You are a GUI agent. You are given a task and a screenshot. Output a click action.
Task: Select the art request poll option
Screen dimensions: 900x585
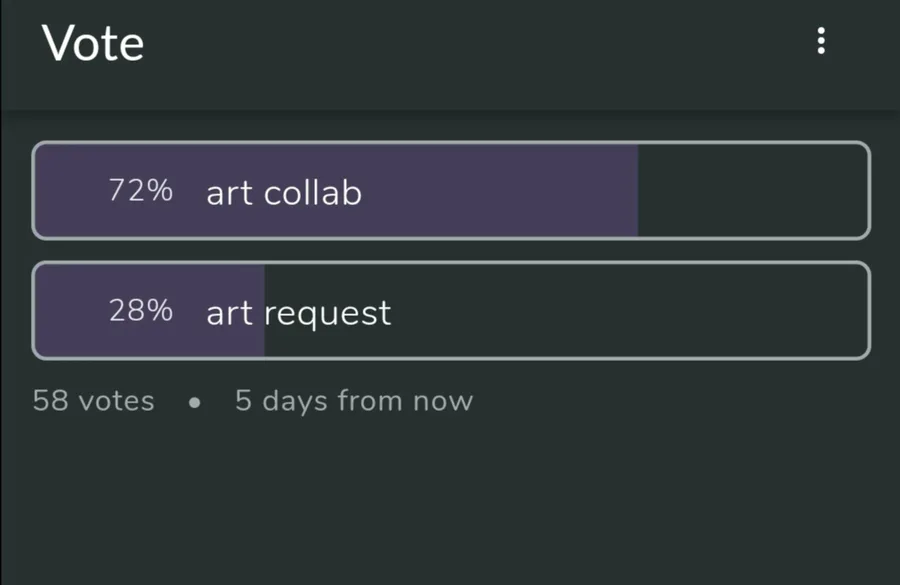tap(451, 311)
